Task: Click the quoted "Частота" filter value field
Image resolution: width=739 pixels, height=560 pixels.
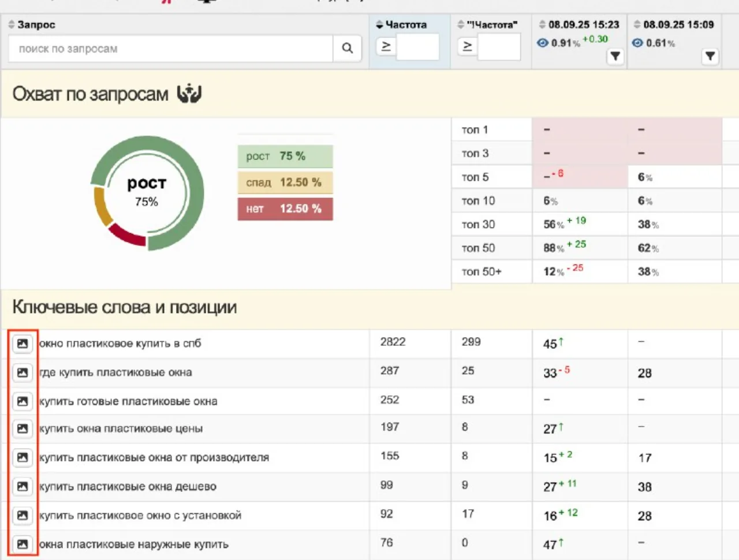Action: [x=499, y=46]
